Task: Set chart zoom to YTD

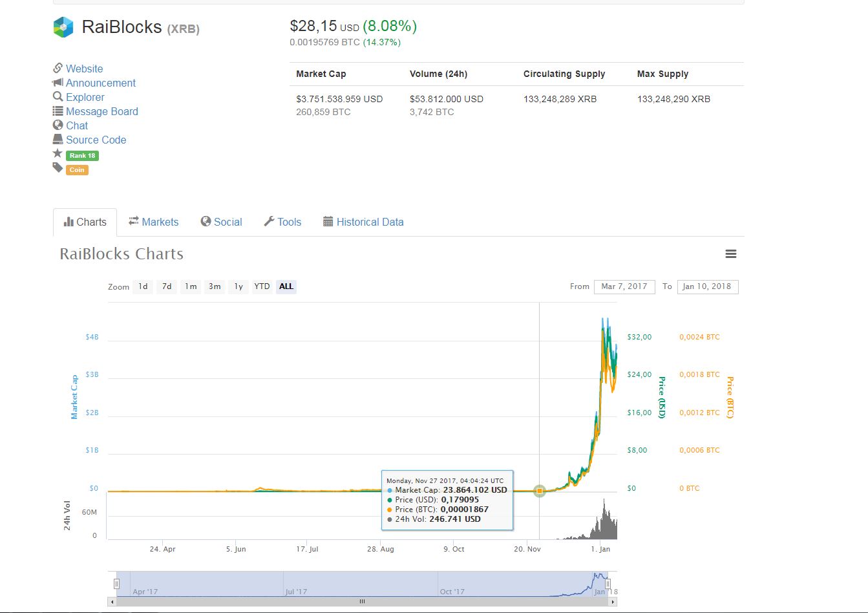Action: tap(262, 286)
